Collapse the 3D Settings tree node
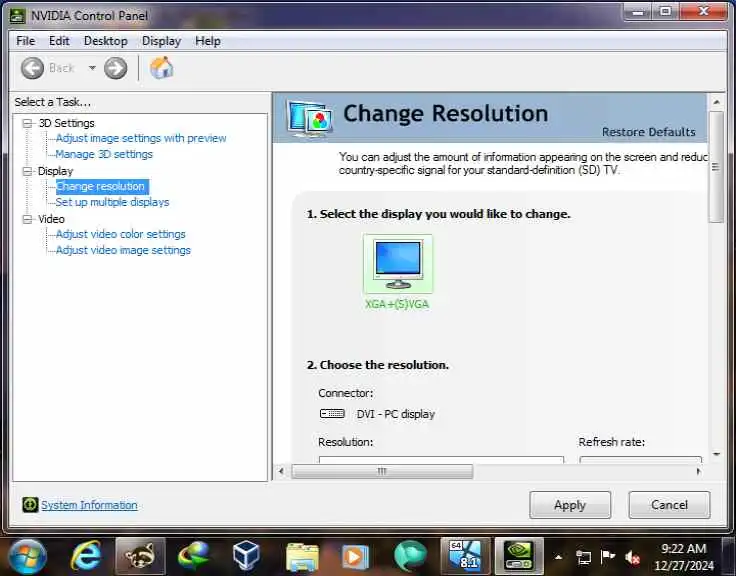The height and width of the screenshot is (576, 736). pyautogui.click(x=28, y=123)
